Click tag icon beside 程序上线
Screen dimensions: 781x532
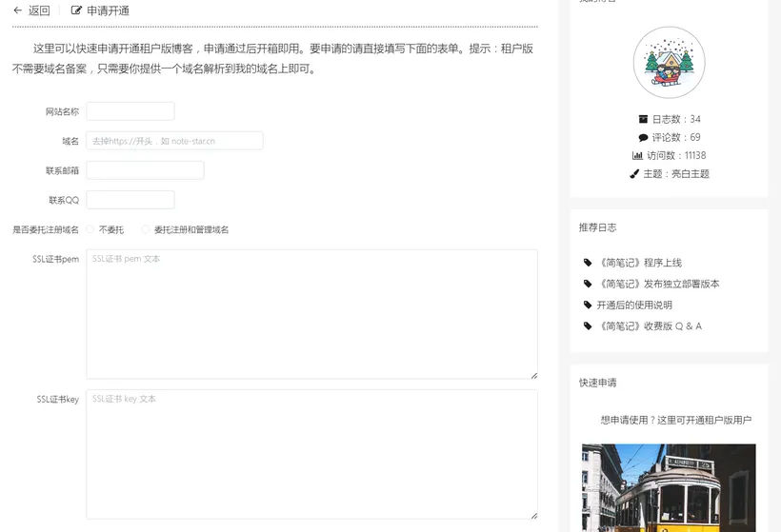coord(588,263)
